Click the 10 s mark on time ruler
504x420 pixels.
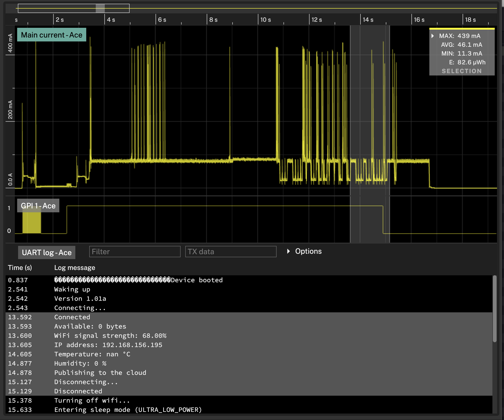[x=265, y=20]
